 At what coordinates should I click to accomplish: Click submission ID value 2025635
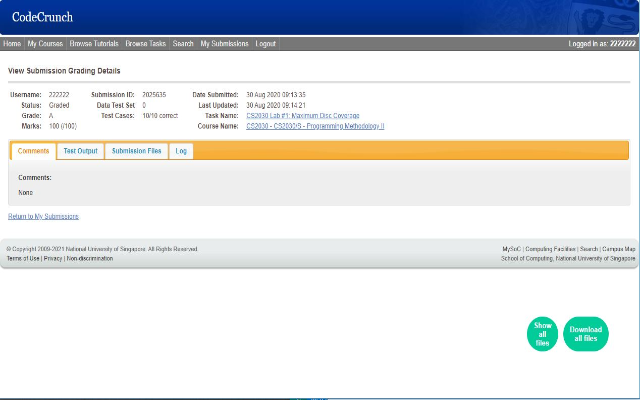[x=154, y=95]
